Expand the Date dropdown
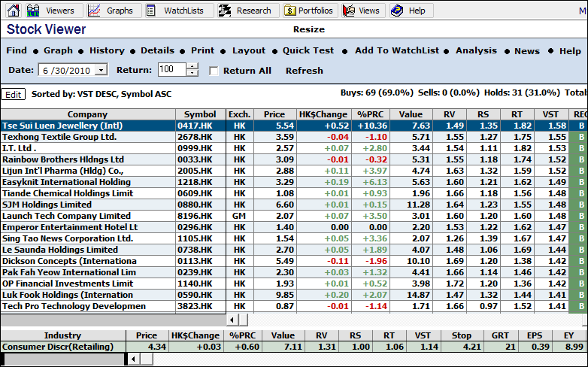Viewport: 588px width, 367px height. pyautogui.click(x=102, y=70)
